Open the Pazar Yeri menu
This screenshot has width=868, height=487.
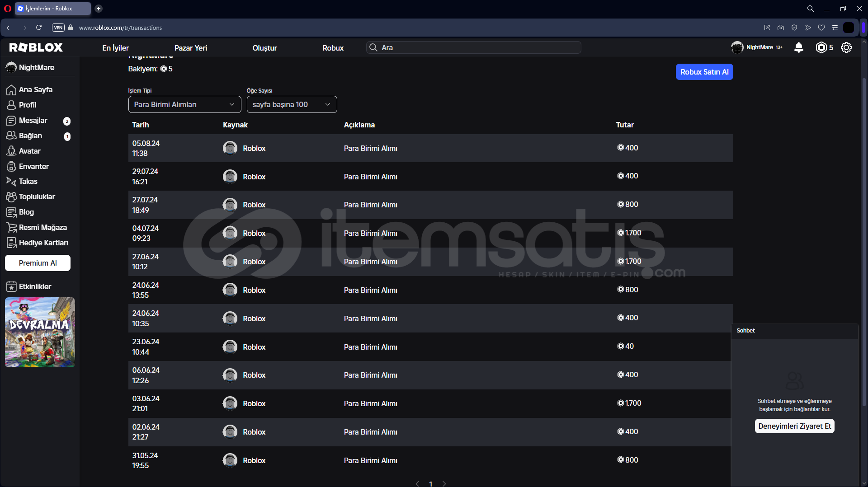point(191,48)
